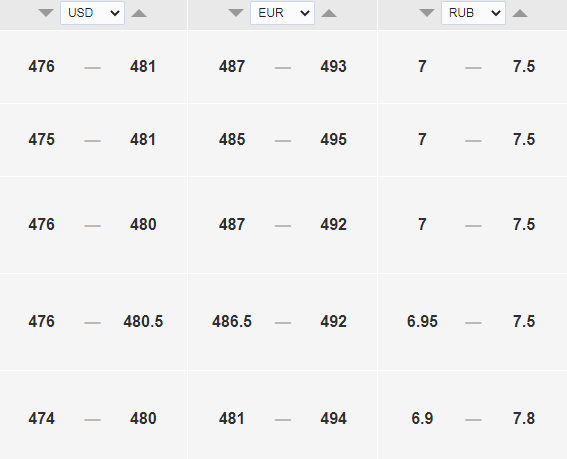Select EUR sell rate 494
567x459 pixels.
(x=333, y=418)
